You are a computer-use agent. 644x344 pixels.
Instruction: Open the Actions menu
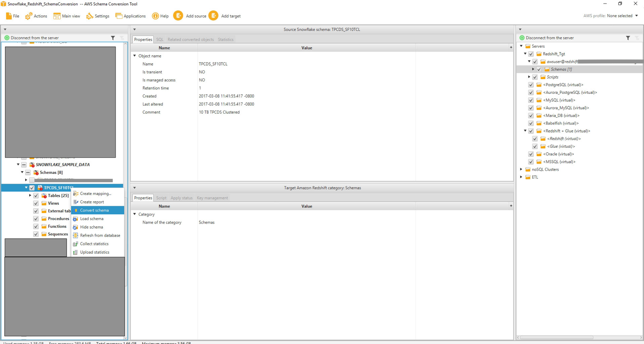(x=36, y=16)
